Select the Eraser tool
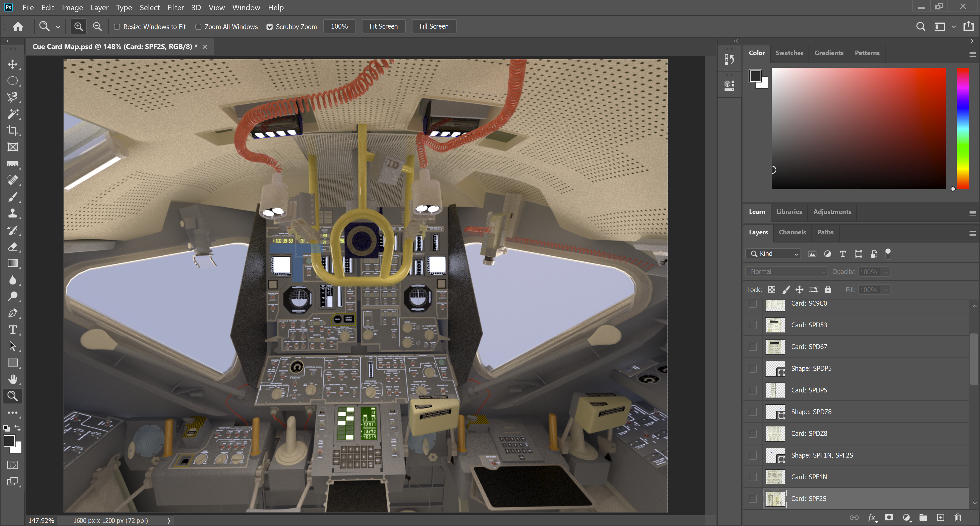980x526 pixels. pyautogui.click(x=13, y=247)
